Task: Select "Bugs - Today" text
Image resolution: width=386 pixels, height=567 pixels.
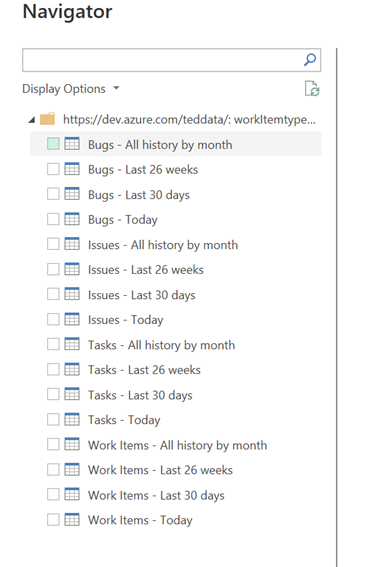Action: 123,220
